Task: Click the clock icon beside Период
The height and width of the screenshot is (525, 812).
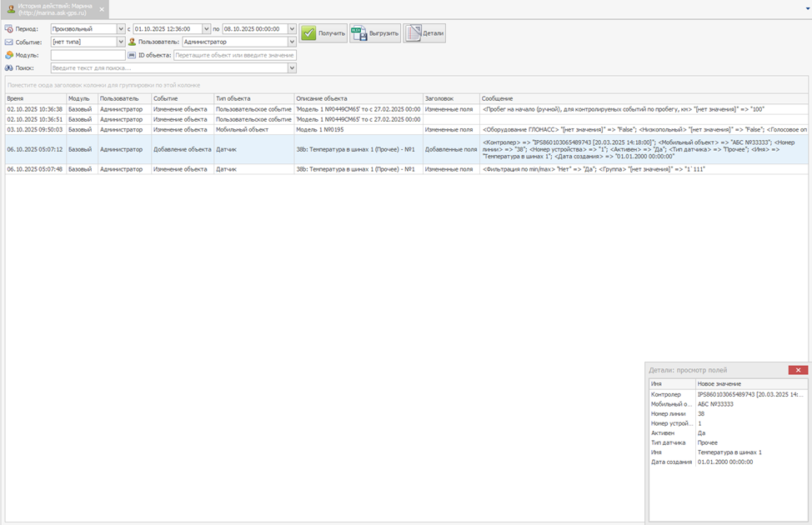Action: click(9, 29)
